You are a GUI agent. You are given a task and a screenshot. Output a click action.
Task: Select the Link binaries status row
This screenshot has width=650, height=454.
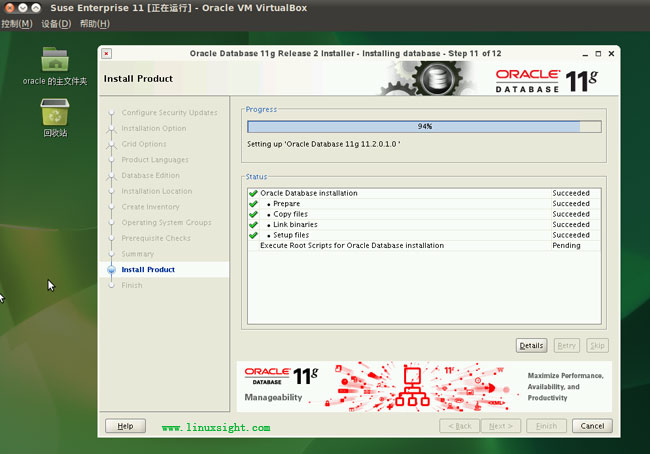424,224
